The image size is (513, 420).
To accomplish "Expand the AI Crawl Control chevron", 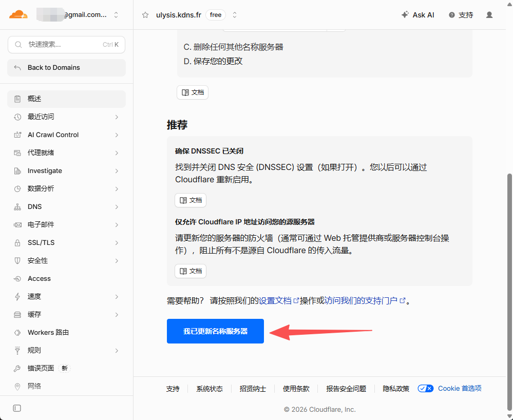I will click(x=117, y=135).
